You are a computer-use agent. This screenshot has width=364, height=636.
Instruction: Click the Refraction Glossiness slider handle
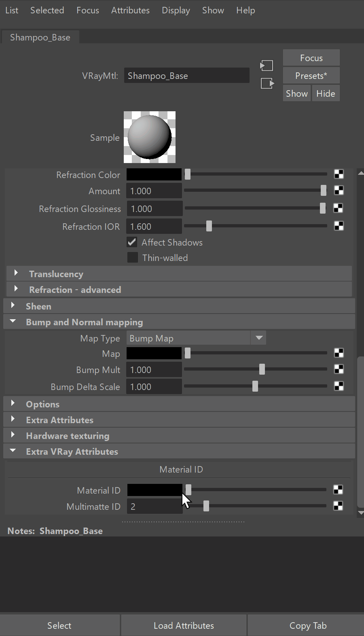pos(322,208)
